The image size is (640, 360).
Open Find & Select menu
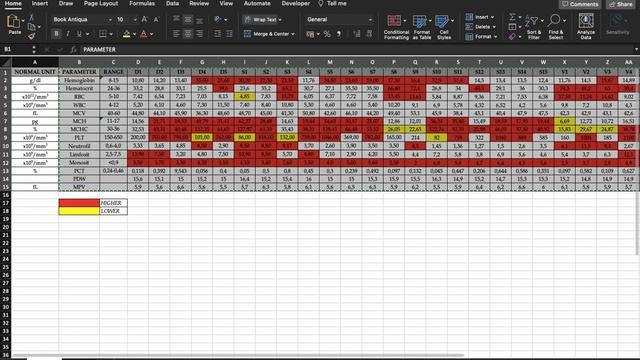pyautogui.click(x=556, y=27)
